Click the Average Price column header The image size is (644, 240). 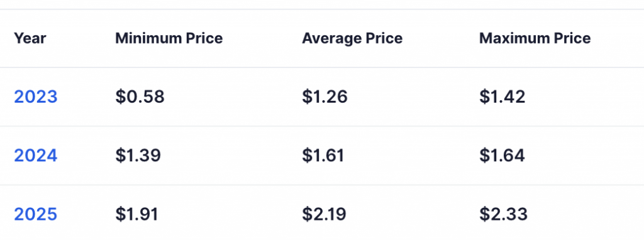point(352,38)
